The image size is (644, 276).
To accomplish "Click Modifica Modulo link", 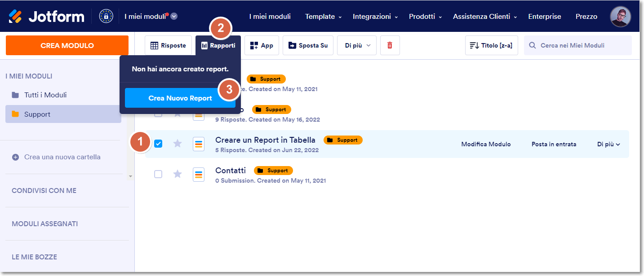I will (x=486, y=144).
